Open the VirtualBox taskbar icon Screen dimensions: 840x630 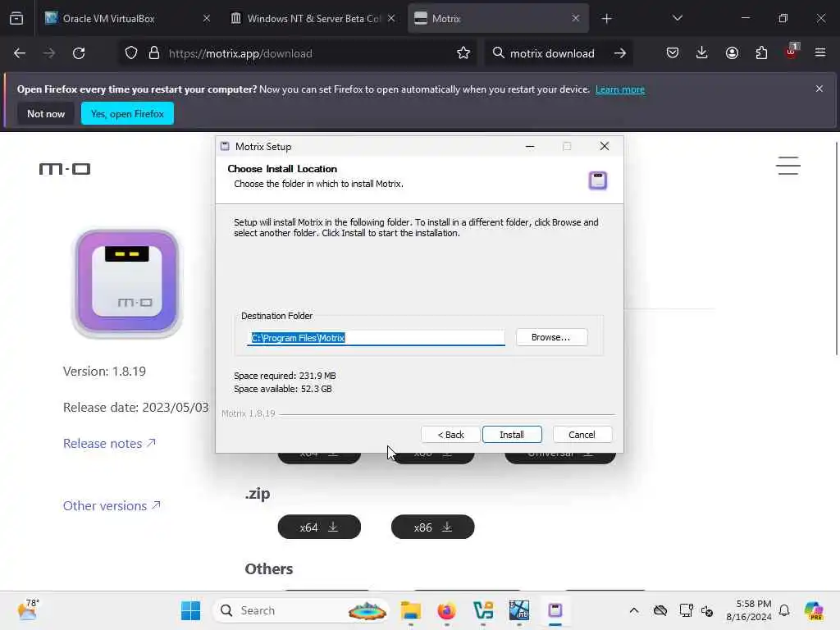pos(519,610)
